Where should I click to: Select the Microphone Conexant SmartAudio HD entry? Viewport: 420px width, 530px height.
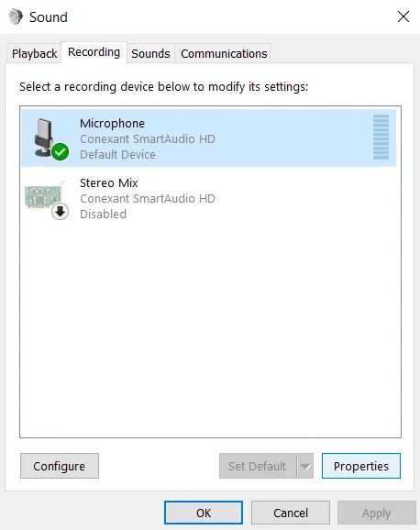pyautogui.click(x=209, y=138)
